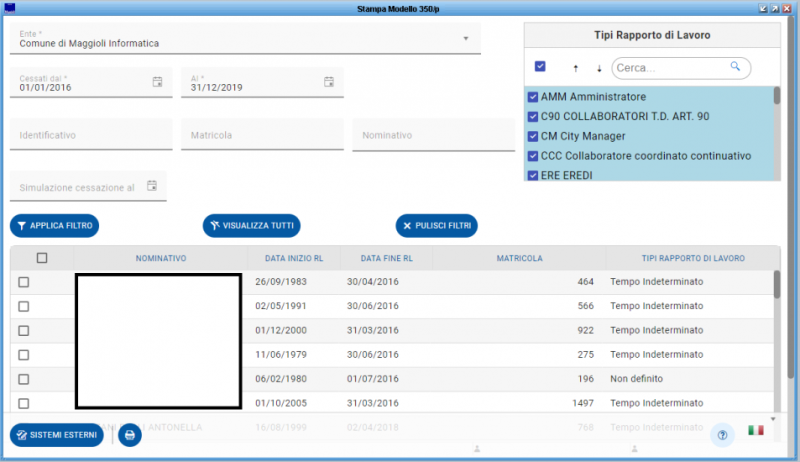Open calendar picker for Cessati dal
800x462 pixels.
157,82
